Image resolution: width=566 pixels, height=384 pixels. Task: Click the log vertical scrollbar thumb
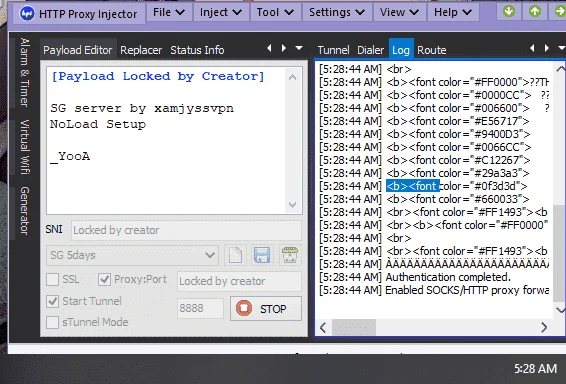point(560,253)
